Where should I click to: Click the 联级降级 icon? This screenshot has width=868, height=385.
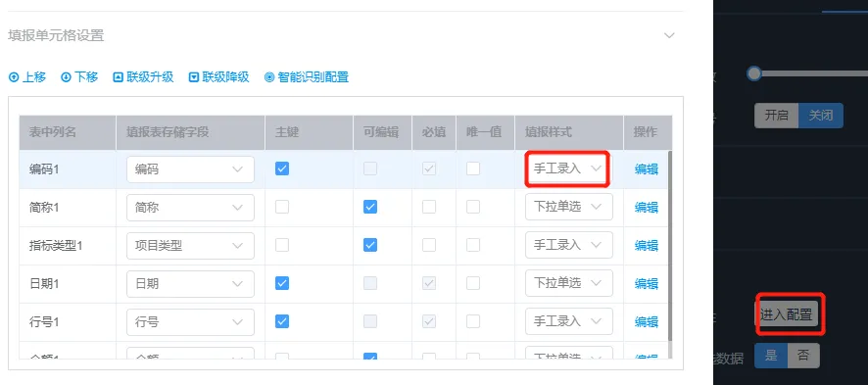pos(194,77)
